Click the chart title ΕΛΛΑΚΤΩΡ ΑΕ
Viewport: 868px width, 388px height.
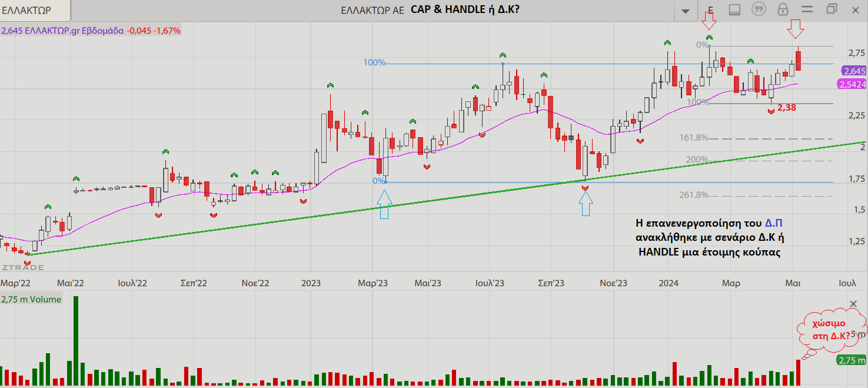tap(373, 11)
